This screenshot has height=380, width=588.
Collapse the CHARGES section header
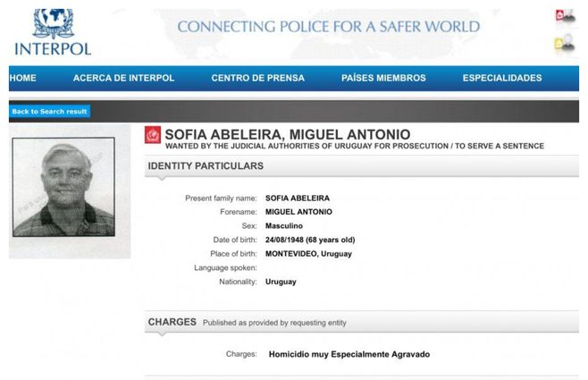[x=172, y=322]
